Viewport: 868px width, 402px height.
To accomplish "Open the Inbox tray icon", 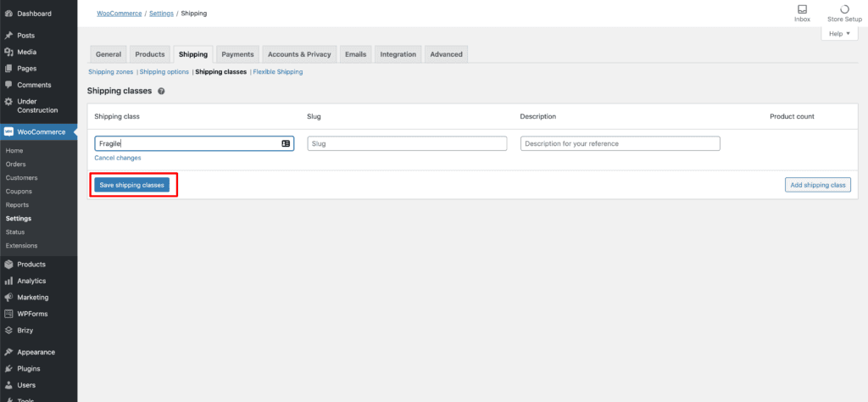I will tap(802, 9).
